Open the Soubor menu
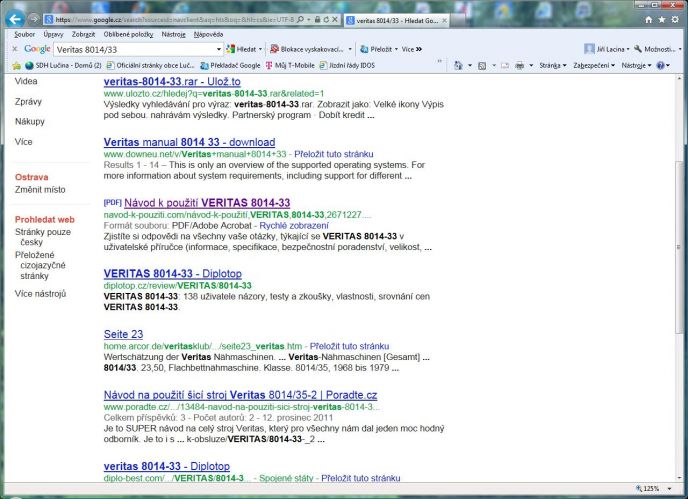 tap(25, 34)
